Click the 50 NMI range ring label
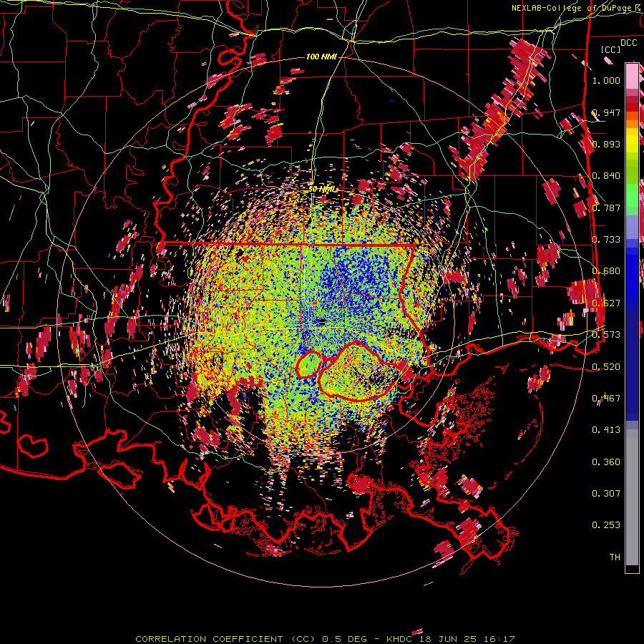 click(322, 190)
